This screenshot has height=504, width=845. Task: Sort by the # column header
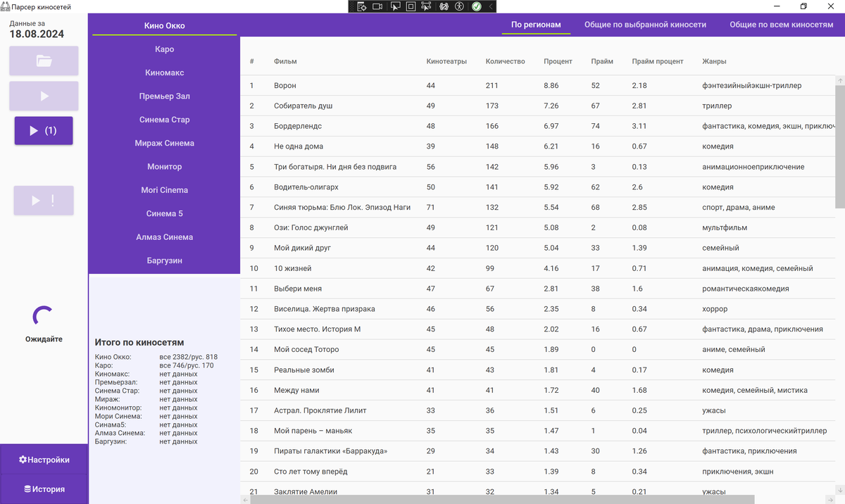point(251,61)
